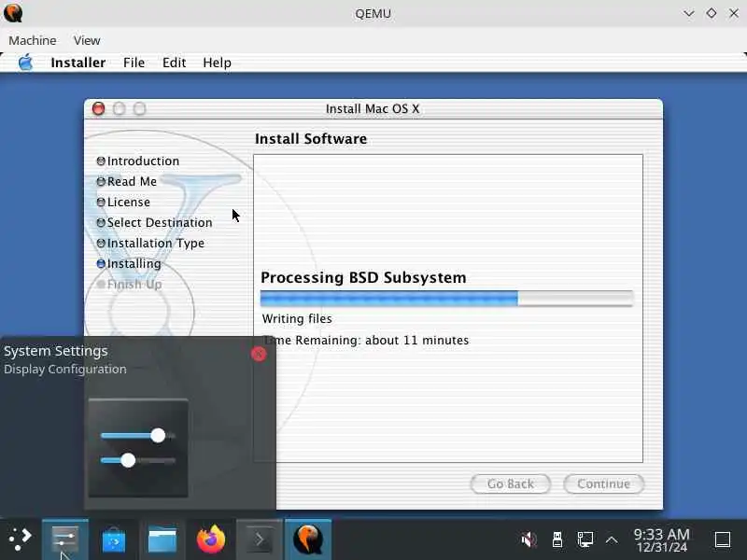
Task: Select the License step
Action: click(123, 202)
